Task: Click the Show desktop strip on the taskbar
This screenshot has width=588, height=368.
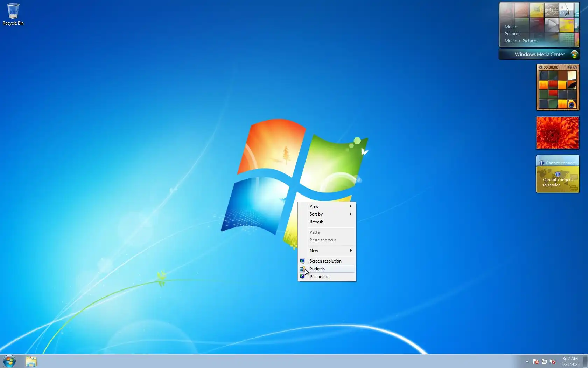Action: click(585, 361)
